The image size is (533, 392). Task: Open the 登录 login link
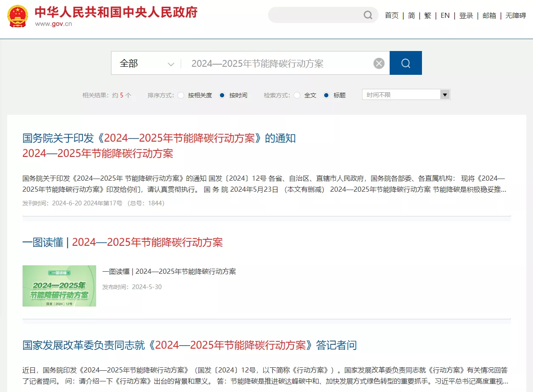466,15
